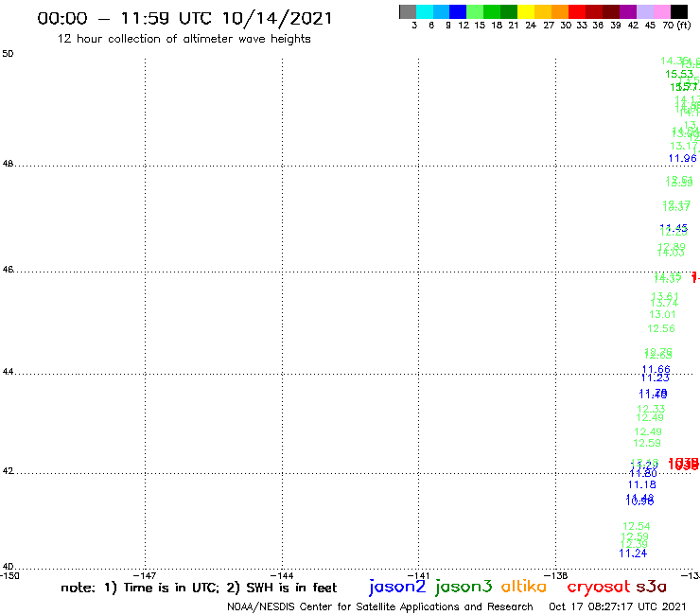Screen dimensions: 700x615
Task: Click the longitude -138 axis label
Action: click(x=556, y=575)
